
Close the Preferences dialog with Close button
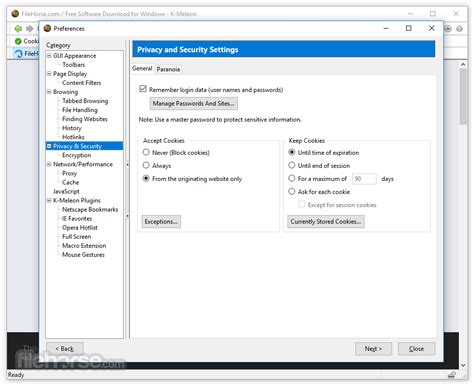[416, 349]
